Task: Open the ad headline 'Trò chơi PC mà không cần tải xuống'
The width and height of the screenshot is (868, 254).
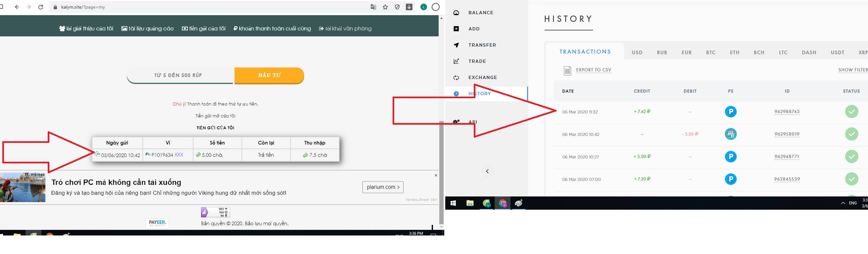Action: tap(116, 182)
